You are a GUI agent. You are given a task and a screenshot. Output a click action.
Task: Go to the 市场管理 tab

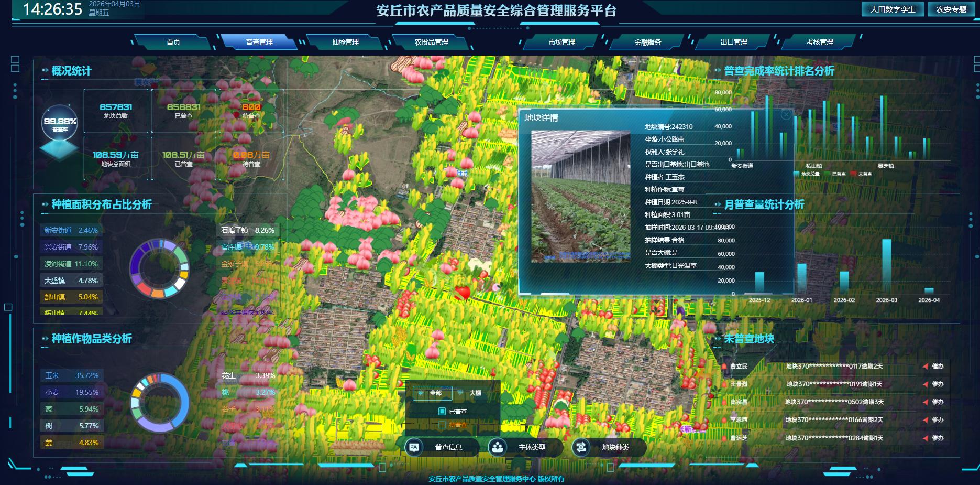pyautogui.click(x=561, y=42)
